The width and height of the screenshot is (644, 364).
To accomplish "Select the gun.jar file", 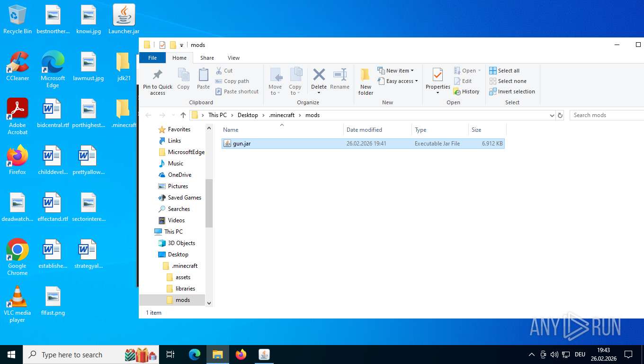I will (363, 143).
